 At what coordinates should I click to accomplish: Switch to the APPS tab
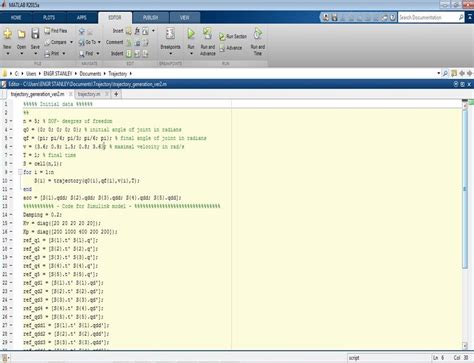click(x=82, y=18)
